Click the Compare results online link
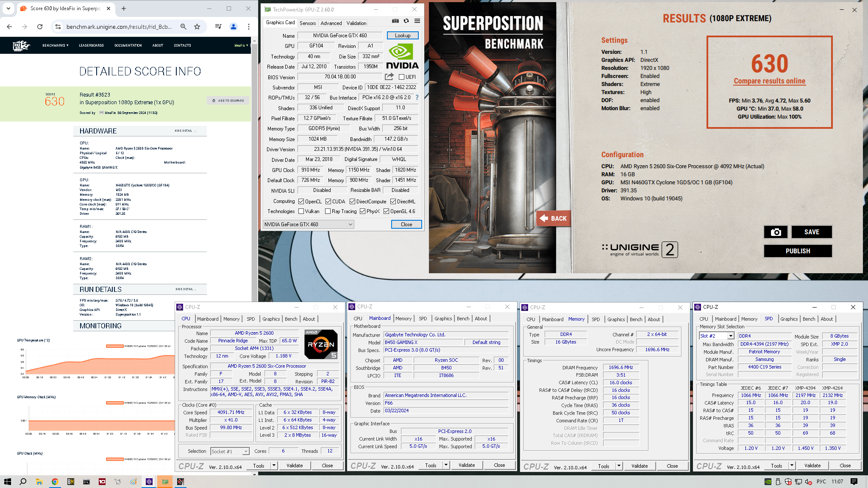Viewport: 868px width, 488px height. pos(769,81)
